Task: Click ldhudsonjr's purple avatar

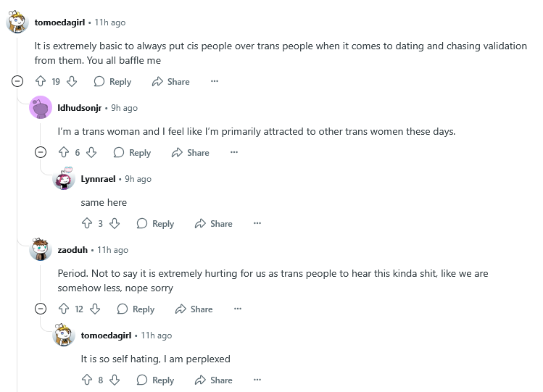Action: [41, 108]
